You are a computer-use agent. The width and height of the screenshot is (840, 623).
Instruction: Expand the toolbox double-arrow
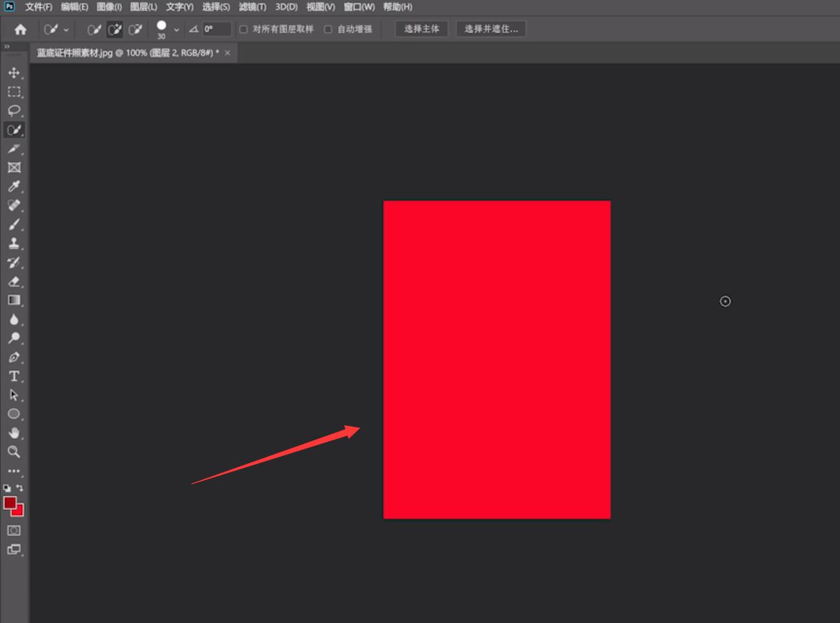coord(7,47)
